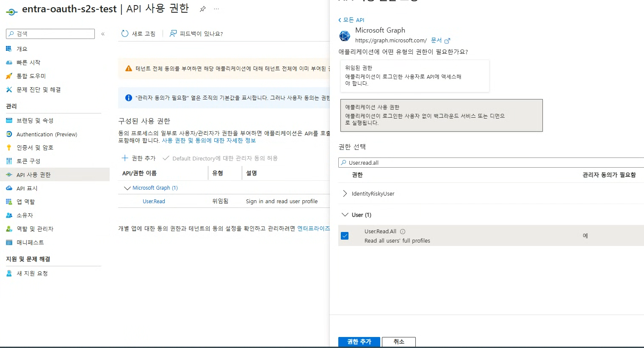Click Default Directory 관리자 동의 허용 button

220,158
